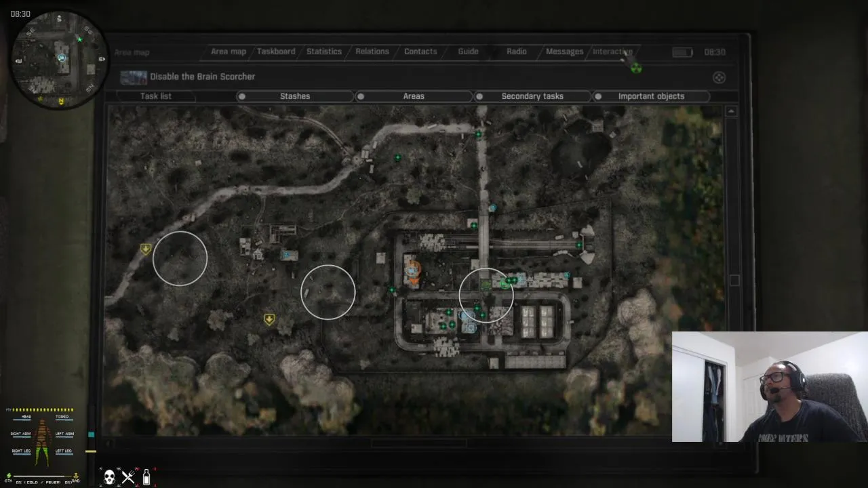Click the HUD time 08:30 top-left

coord(20,14)
